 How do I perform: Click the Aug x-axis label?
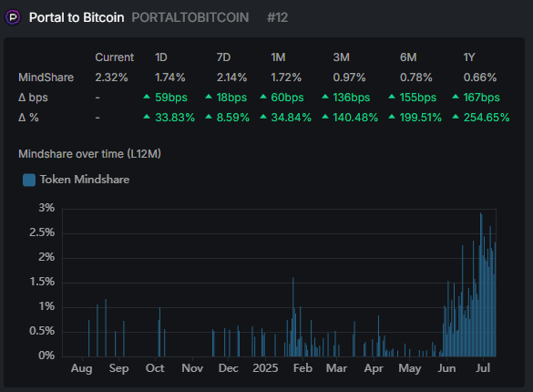click(82, 368)
